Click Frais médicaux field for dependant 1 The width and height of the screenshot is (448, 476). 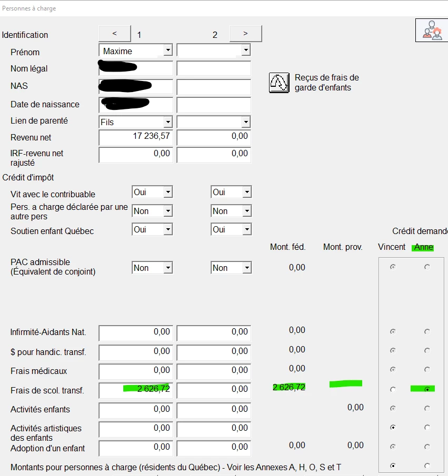(135, 371)
